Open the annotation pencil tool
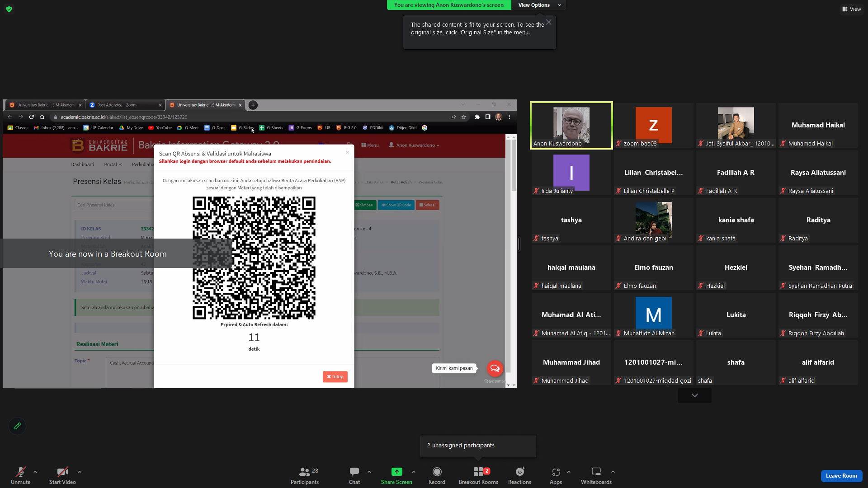Viewport: 868px width, 488px height. coord(17,426)
